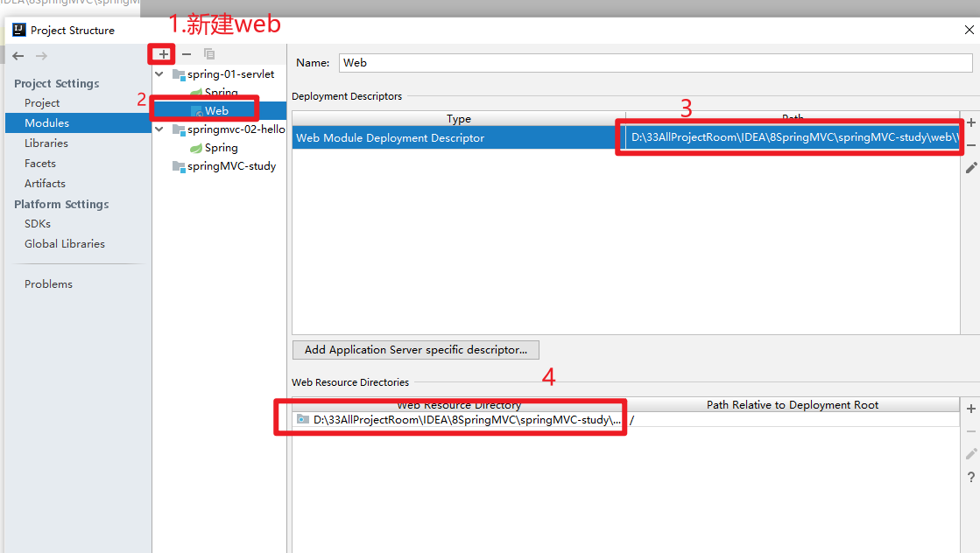The width and height of the screenshot is (980, 553).
Task: Open help for web resource directories
Action: tap(971, 477)
